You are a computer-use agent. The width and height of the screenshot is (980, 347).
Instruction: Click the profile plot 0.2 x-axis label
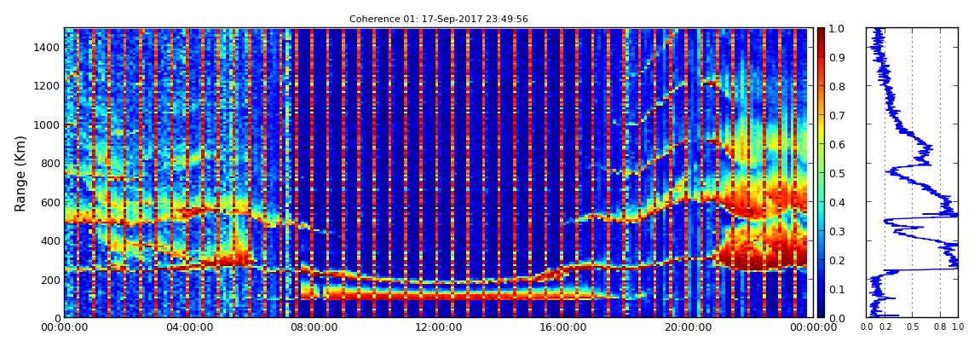coord(885,327)
